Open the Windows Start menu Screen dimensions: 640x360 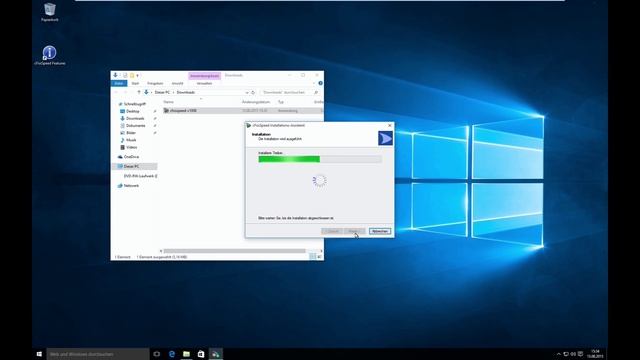tap(39, 354)
